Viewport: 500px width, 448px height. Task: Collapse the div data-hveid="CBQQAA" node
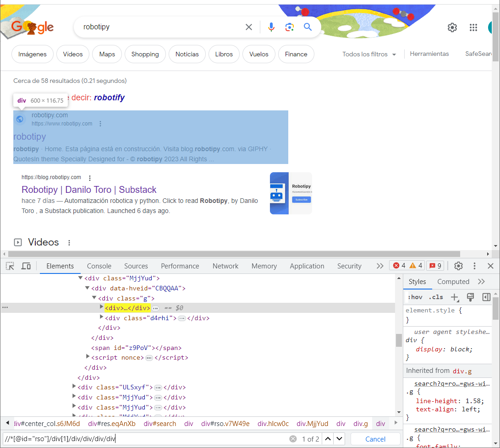(x=87, y=288)
